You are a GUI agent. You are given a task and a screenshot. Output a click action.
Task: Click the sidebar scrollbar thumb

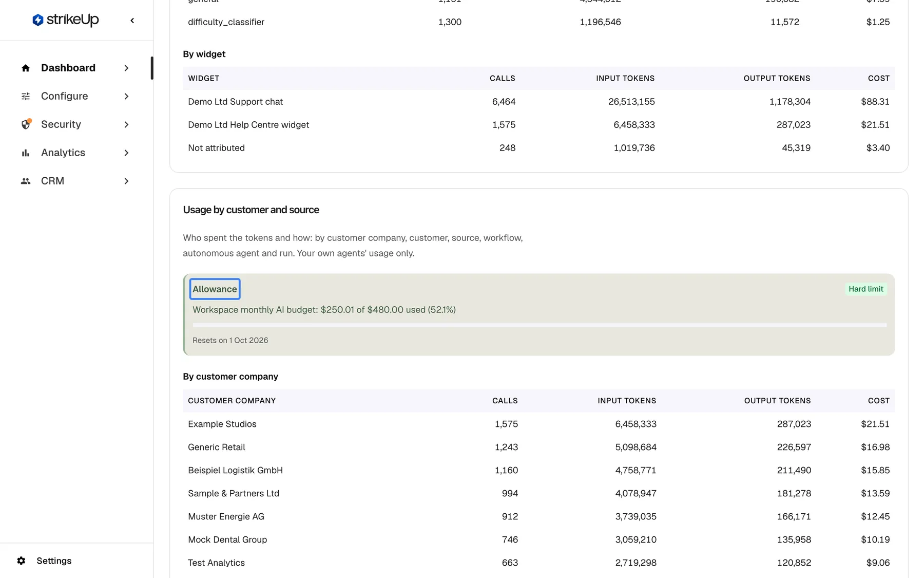(x=152, y=68)
